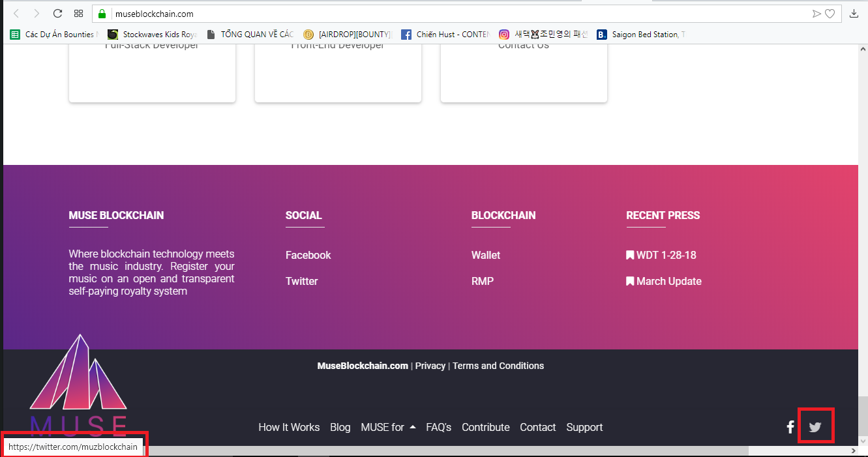The height and width of the screenshot is (457, 868).
Task: Click the Facebook icon in bottom bar
Action: (790, 427)
